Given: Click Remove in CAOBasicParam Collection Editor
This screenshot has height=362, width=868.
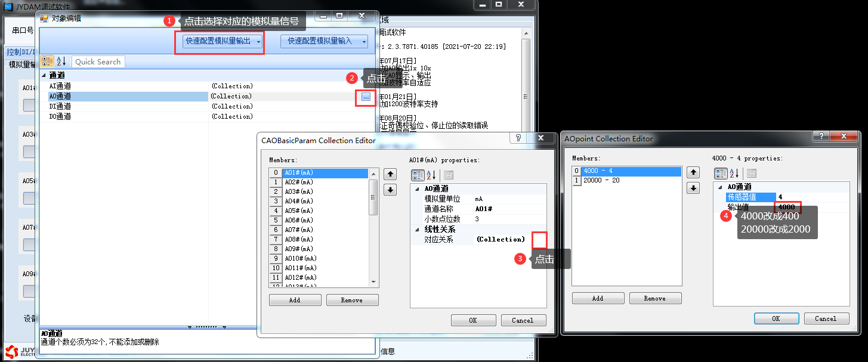Looking at the screenshot, I should point(352,300).
